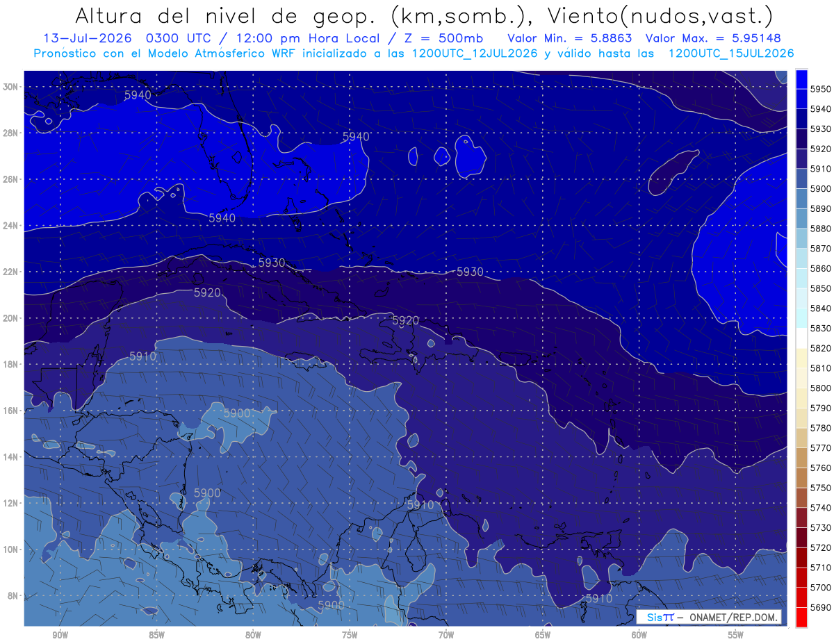The height and width of the screenshot is (644, 834).
Task: Click the 5760 value on the color legend
Action: point(821,468)
